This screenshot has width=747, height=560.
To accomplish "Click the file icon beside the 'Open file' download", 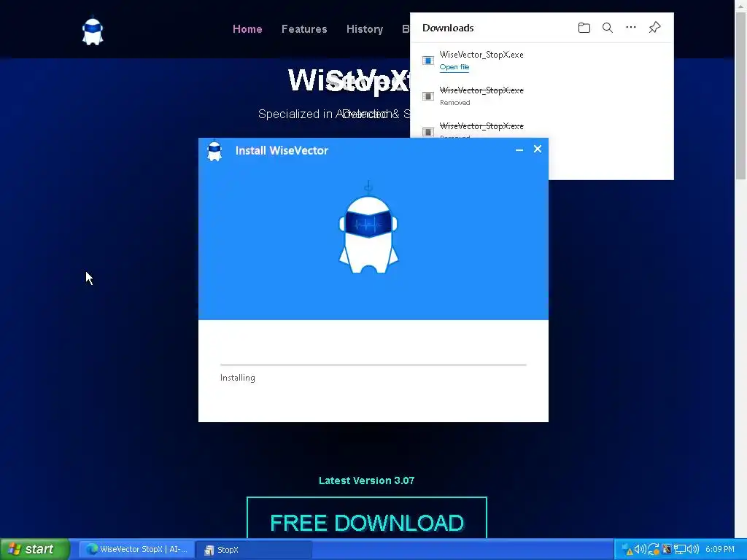I will click(427, 61).
